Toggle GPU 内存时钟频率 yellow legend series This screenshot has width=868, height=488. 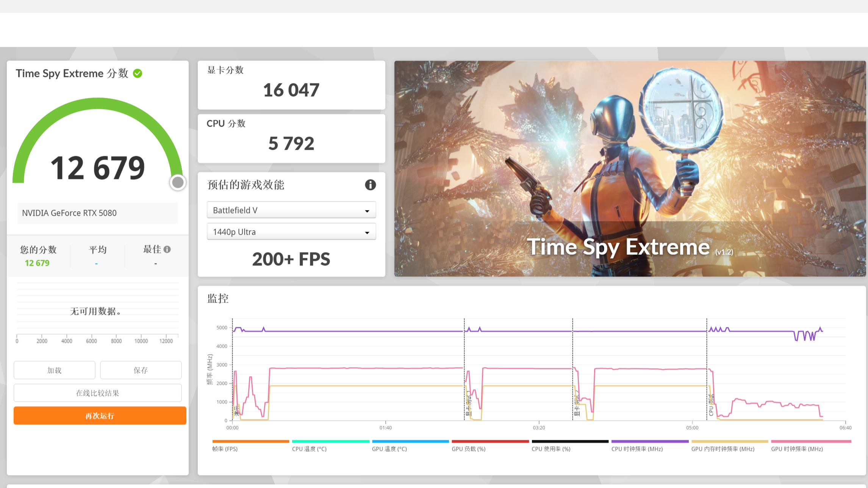[x=723, y=449]
